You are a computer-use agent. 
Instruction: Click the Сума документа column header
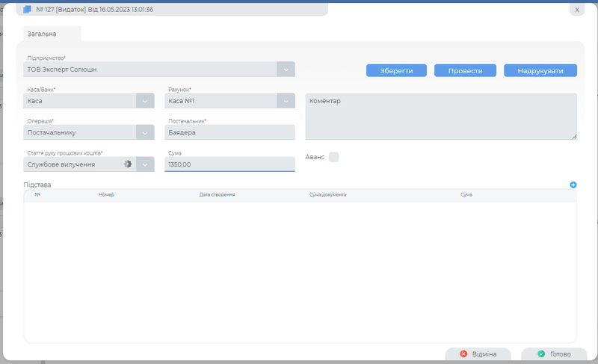point(327,194)
